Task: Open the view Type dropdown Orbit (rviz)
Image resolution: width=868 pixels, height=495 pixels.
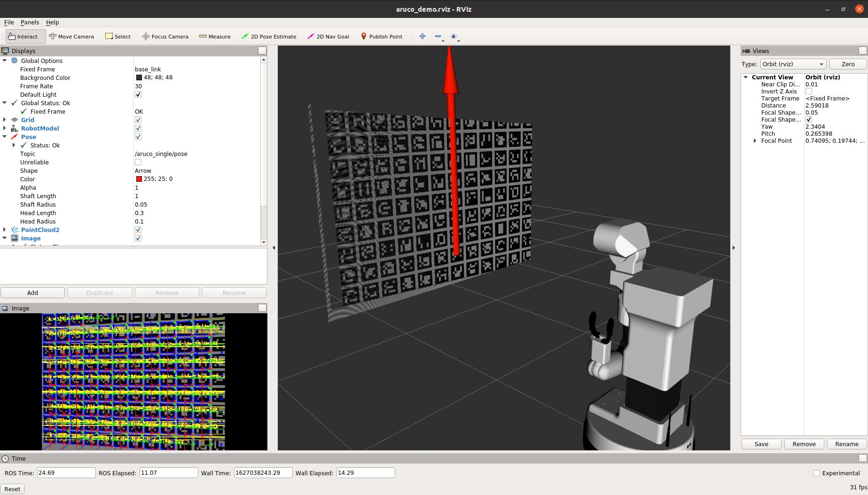Action: [x=793, y=64]
